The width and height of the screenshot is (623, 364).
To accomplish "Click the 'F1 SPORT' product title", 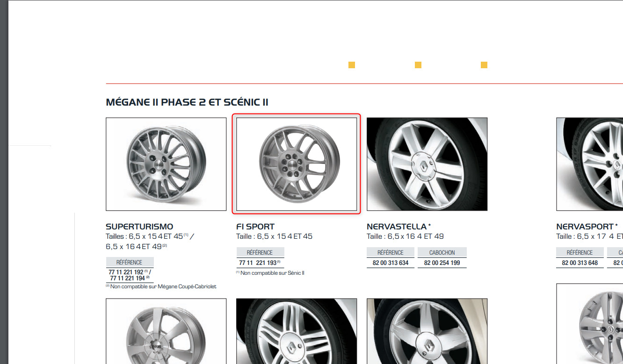I will click(x=255, y=227).
